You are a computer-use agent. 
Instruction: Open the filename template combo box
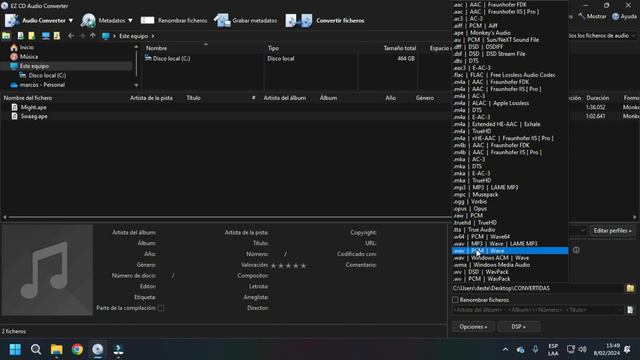point(538,310)
